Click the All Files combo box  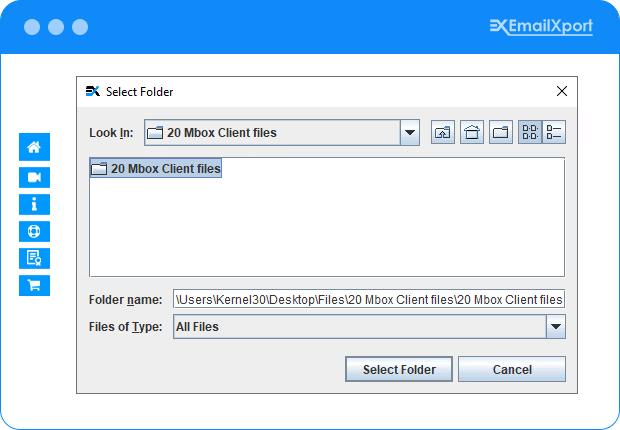[359, 327]
